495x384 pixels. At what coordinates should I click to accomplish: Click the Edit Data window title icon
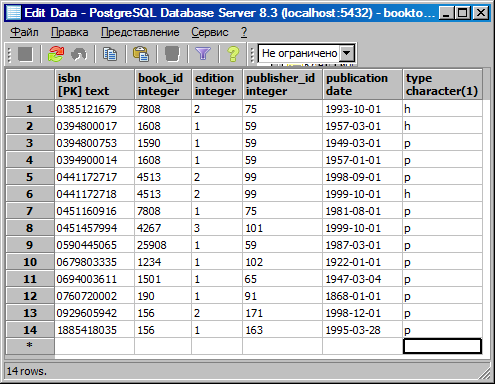point(13,13)
